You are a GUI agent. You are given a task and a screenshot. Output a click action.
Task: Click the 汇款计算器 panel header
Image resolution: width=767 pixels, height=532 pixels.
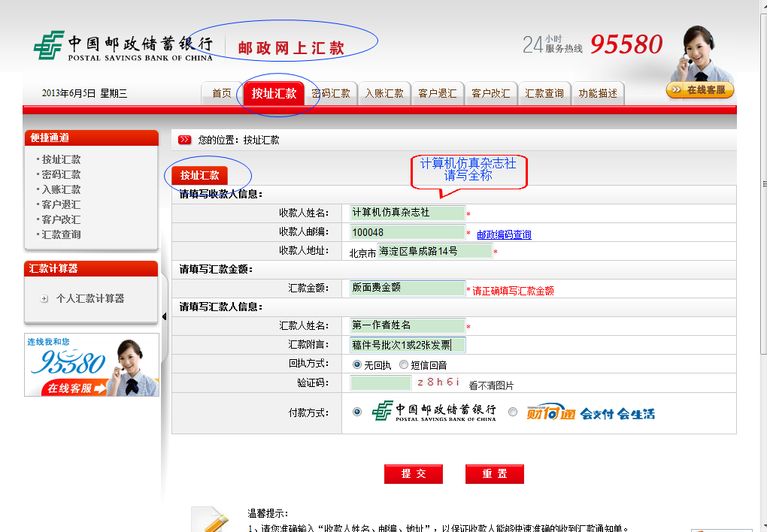coord(91,268)
